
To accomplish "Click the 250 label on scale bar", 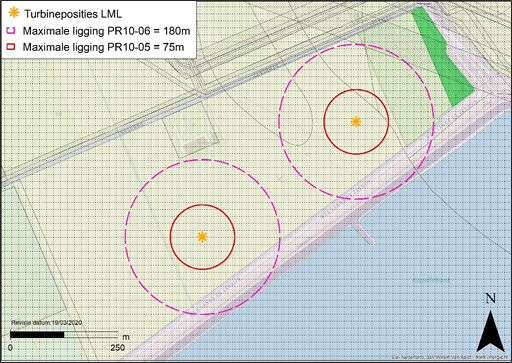I will point(117,348).
